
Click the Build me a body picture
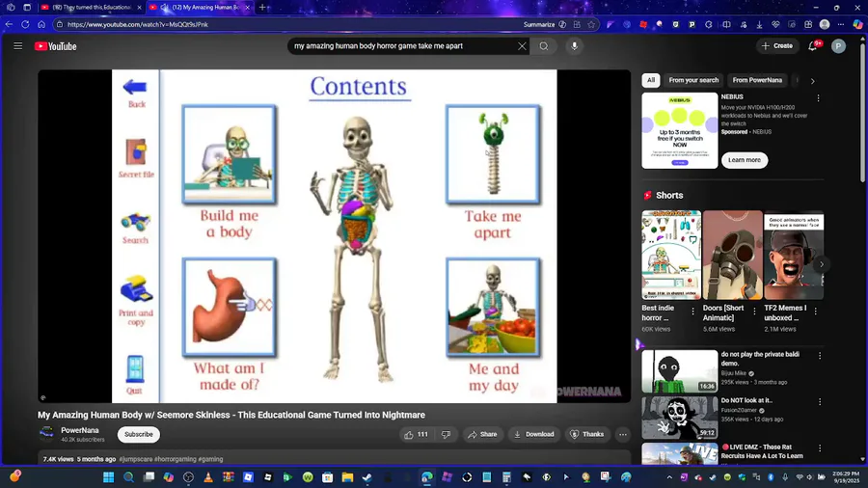click(x=230, y=154)
